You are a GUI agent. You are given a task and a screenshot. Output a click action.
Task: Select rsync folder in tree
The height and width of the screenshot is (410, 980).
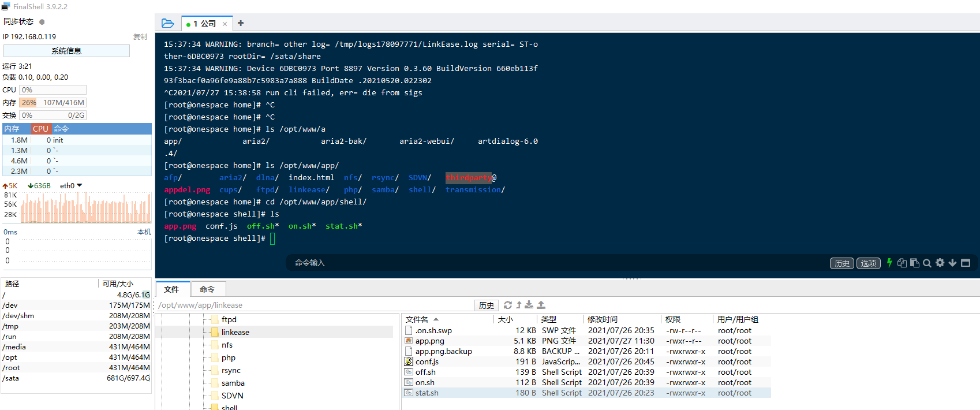pyautogui.click(x=231, y=370)
